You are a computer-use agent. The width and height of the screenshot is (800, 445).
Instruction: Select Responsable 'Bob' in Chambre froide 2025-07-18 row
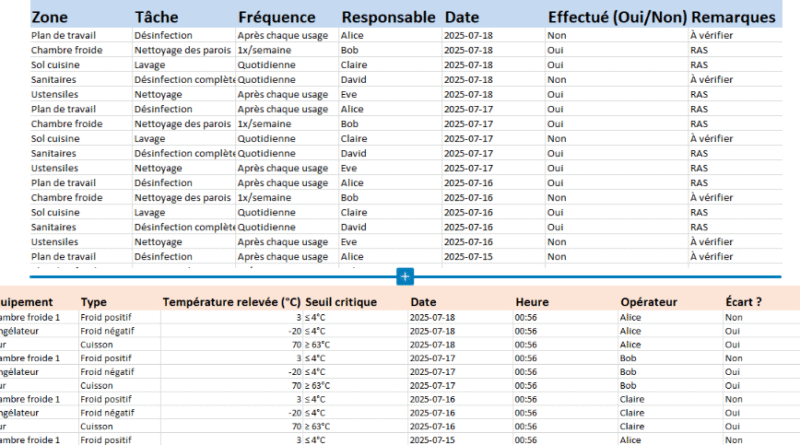pyautogui.click(x=349, y=50)
